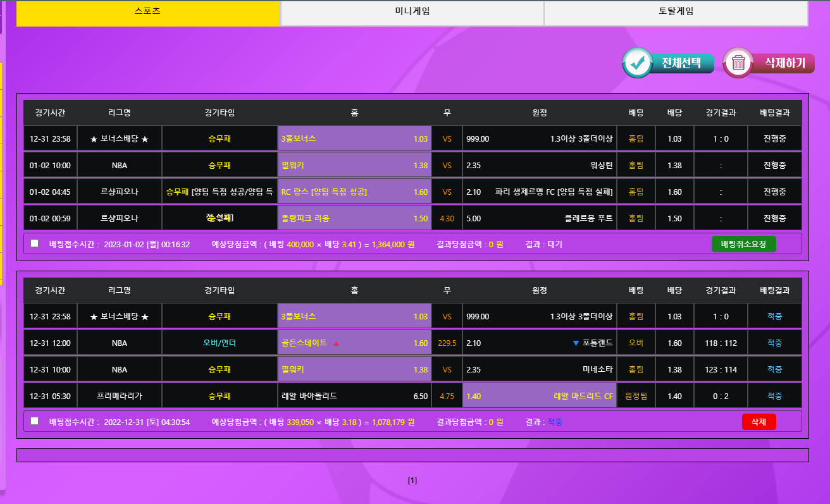Click the 레알 바야돌리드 home cell
Image resolution: width=830 pixels, height=504 pixels.
(354, 396)
